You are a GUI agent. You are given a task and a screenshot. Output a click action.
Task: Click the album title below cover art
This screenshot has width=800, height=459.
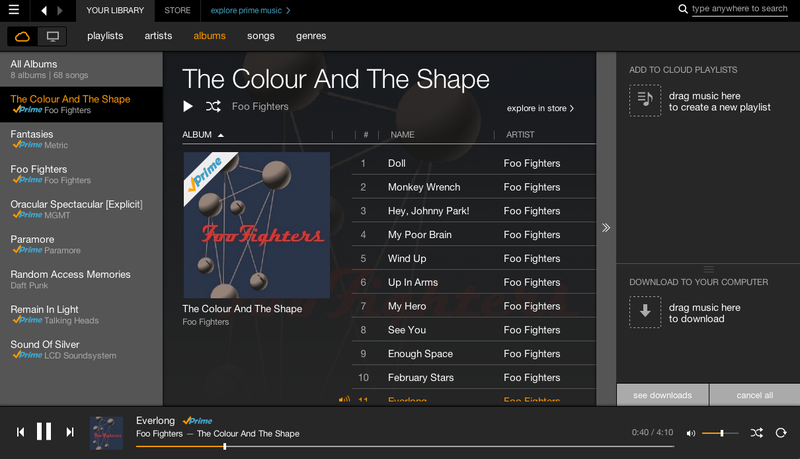(x=242, y=309)
